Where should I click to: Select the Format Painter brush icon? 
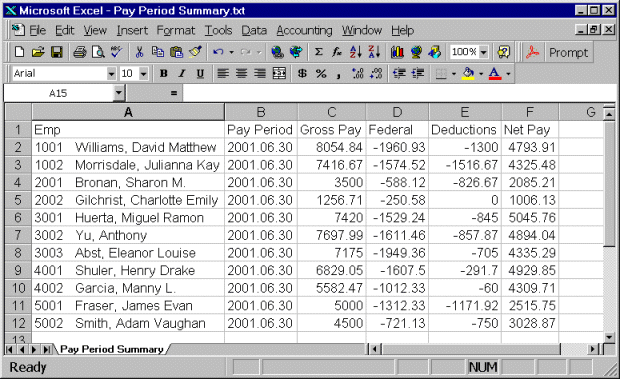(x=195, y=52)
